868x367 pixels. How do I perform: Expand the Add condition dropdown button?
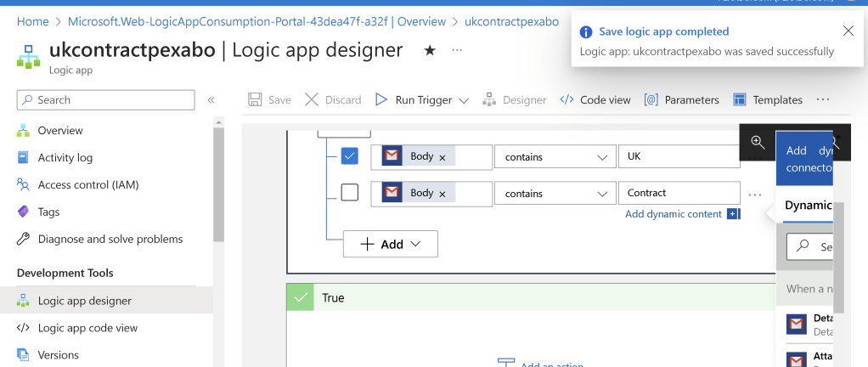pyautogui.click(x=391, y=244)
